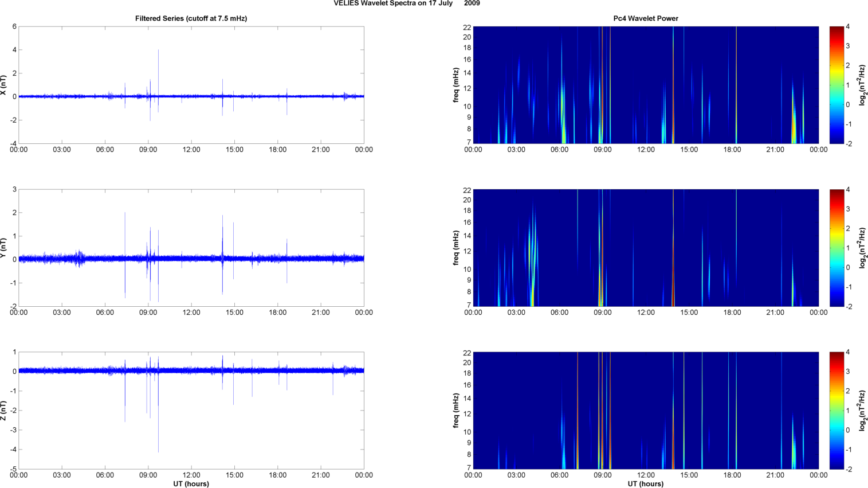
Task: Click the bottom wavelet plot's freq (mHz) label
Action: (x=456, y=411)
